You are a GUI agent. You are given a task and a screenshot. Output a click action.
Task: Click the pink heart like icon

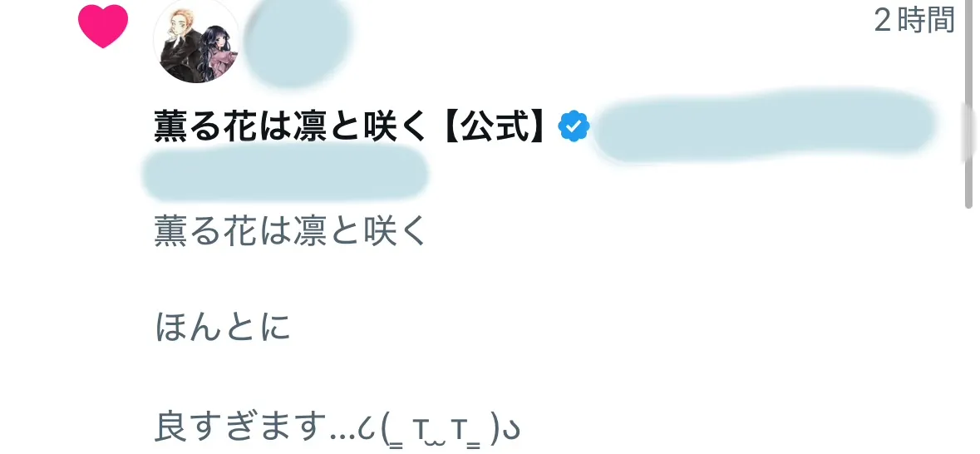[103, 27]
